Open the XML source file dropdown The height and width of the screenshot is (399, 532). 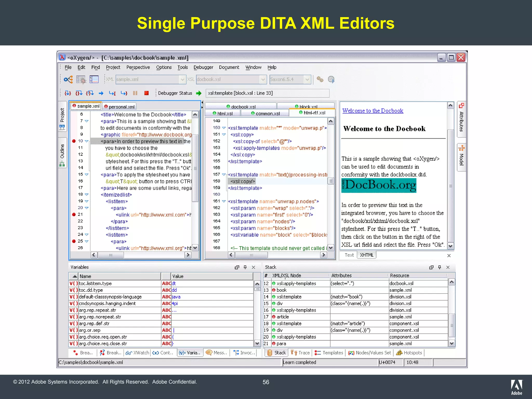pos(182,79)
